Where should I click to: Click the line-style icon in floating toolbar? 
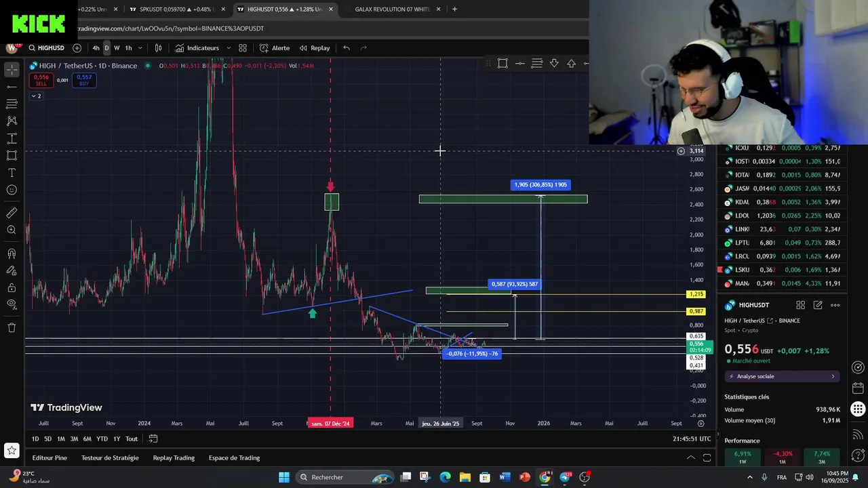[537, 63]
